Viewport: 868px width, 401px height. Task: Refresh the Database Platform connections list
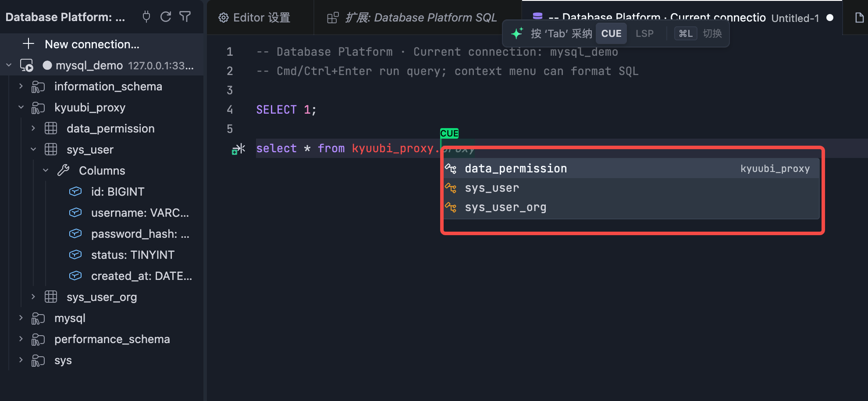(166, 17)
